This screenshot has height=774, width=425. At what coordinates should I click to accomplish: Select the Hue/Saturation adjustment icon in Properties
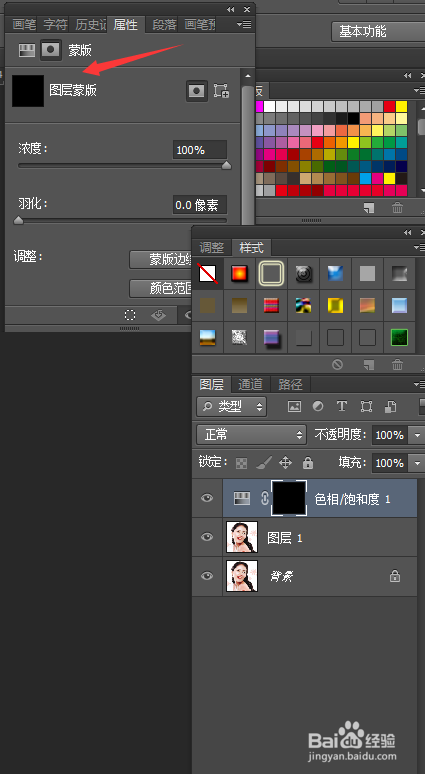click(x=27, y=50)
